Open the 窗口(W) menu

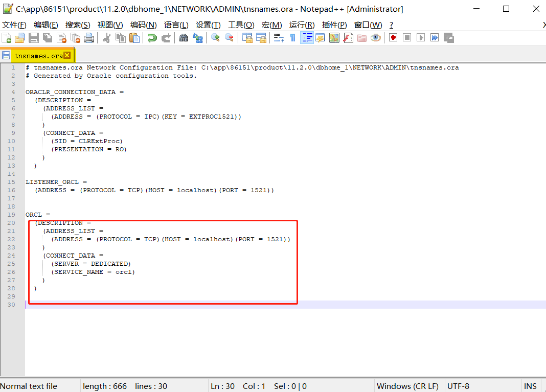368,25
